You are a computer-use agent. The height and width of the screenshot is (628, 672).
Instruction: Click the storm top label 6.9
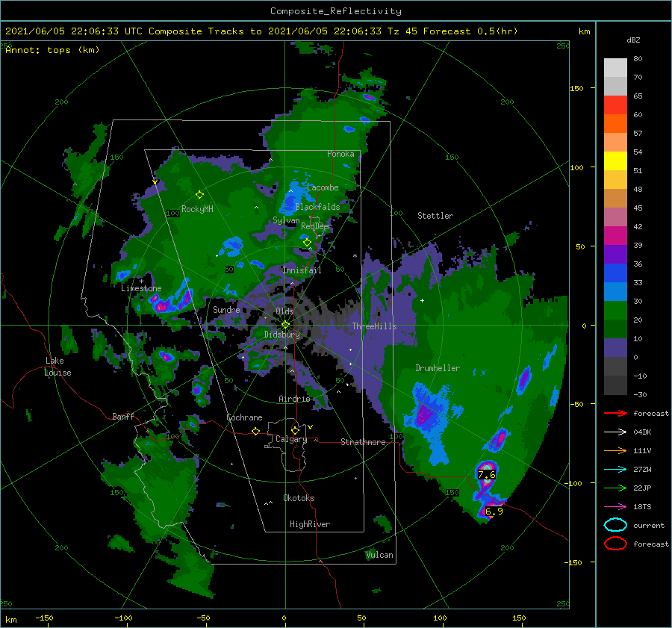point(494,511)
